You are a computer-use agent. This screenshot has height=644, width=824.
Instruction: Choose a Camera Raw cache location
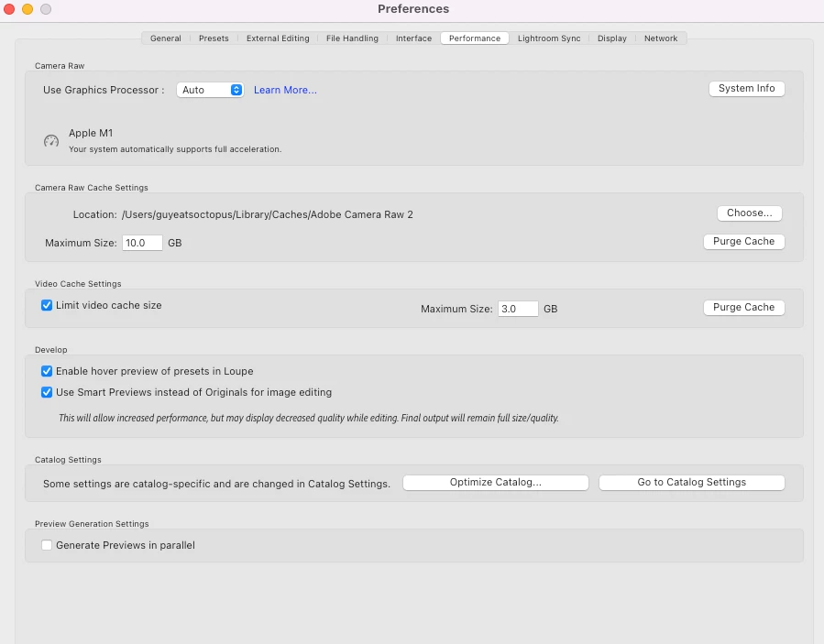tap(750, 213)
